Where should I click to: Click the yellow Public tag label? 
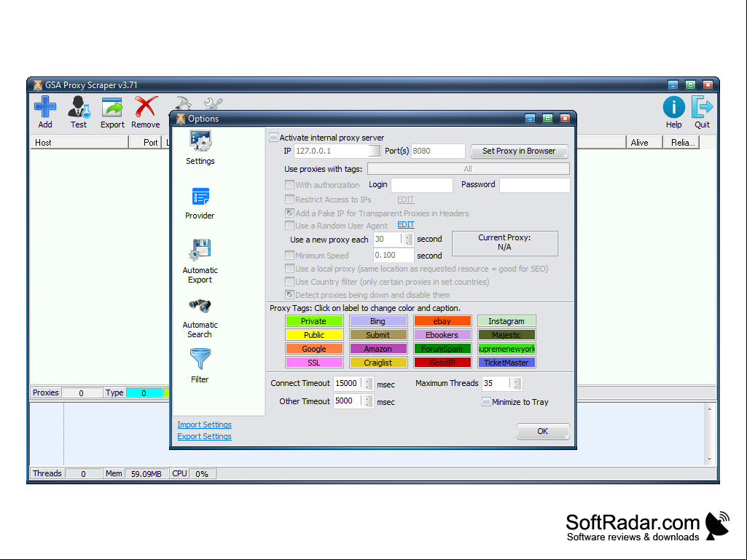314,335
